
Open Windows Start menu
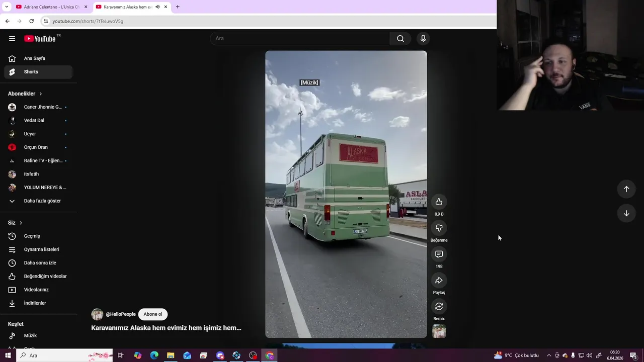(8, 355)
